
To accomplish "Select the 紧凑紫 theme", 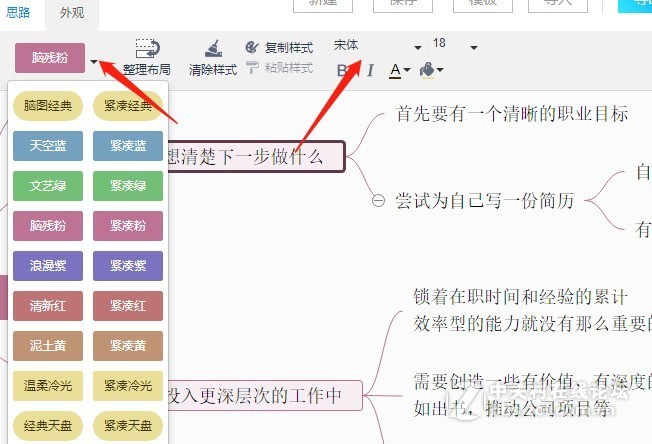I will pyautogui.click(x=128, y=266).
